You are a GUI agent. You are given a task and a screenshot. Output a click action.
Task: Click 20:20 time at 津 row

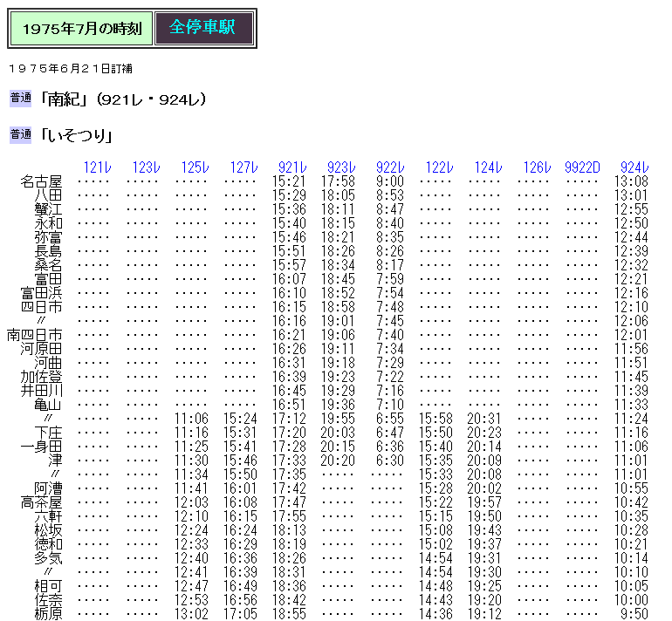point(338,461)
